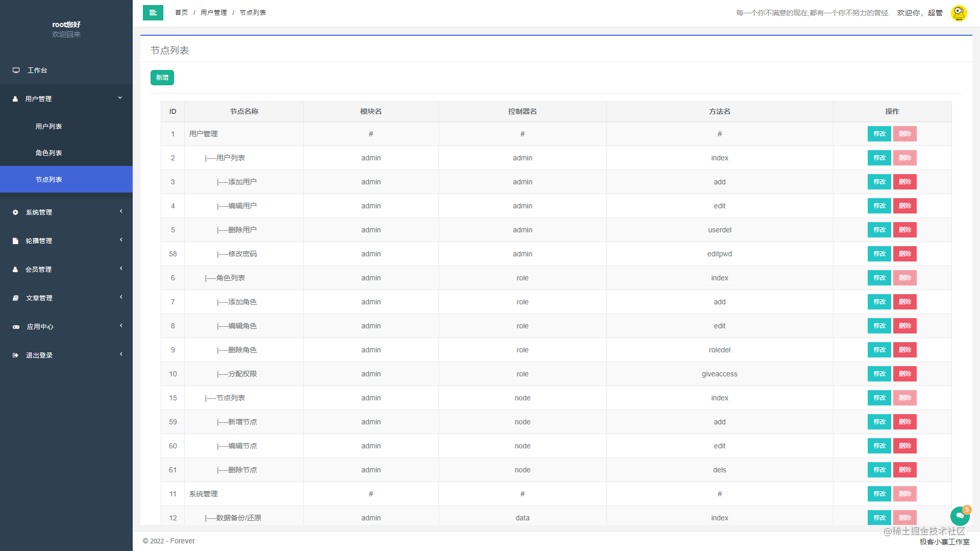This screenshot has width=980, height=551.
Task: Click the 欢迎你，超管 text in the header
Action: click(x=920, y=13)
